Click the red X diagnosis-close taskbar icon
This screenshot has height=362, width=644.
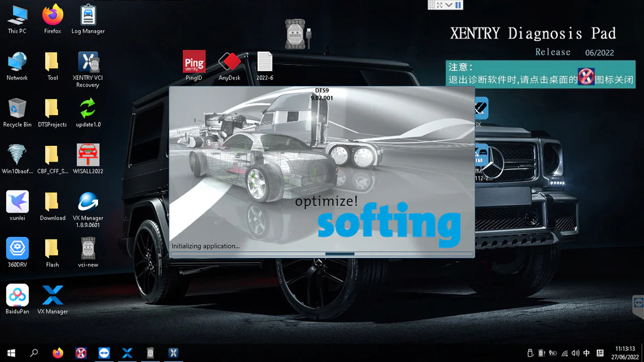pyautogui.click(x=81, y=353)
